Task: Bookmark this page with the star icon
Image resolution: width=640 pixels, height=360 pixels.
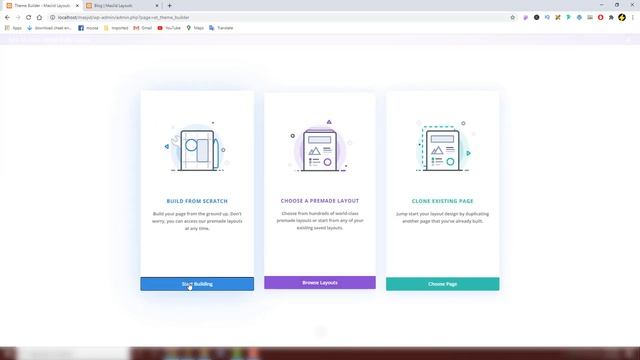Action: click(x=513, y=18)
